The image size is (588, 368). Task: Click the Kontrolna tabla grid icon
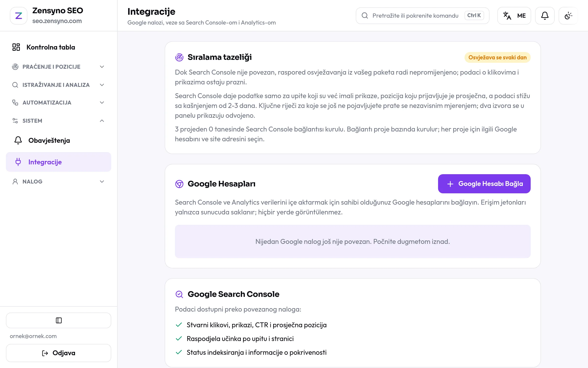[x=16, y=47]
